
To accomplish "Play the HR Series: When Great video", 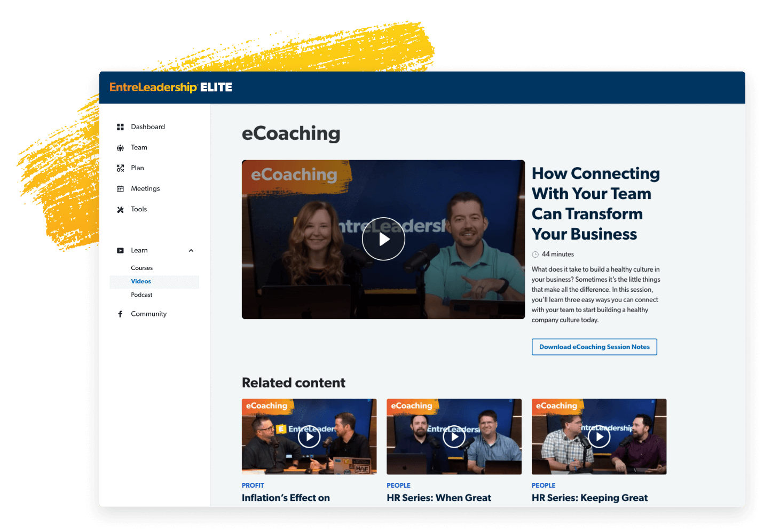I will 454,437.
